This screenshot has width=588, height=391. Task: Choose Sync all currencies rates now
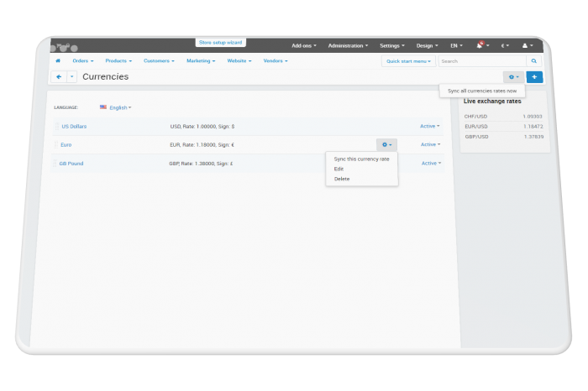pyautogui.click(x=482, y=91)
